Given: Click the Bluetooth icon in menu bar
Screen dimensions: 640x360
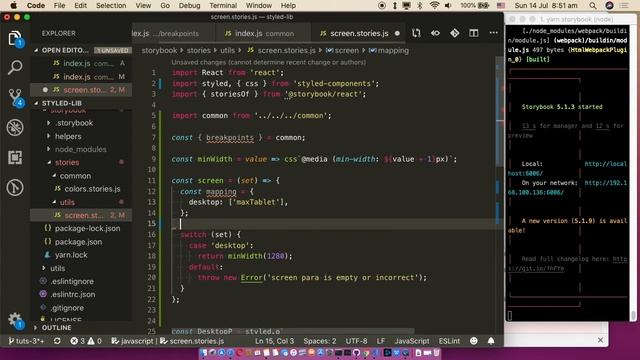Looking at the screenshot, I should (x=420, y=5).
